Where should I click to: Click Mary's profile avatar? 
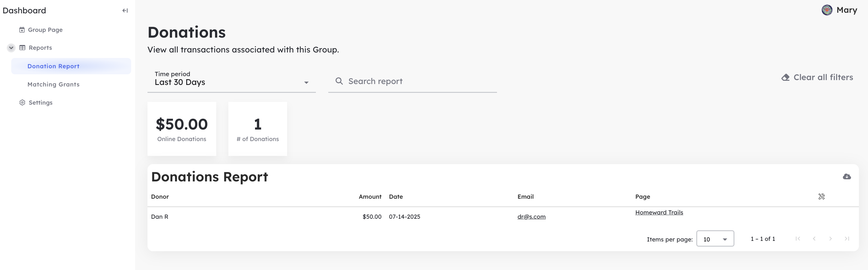click(827, 10)
